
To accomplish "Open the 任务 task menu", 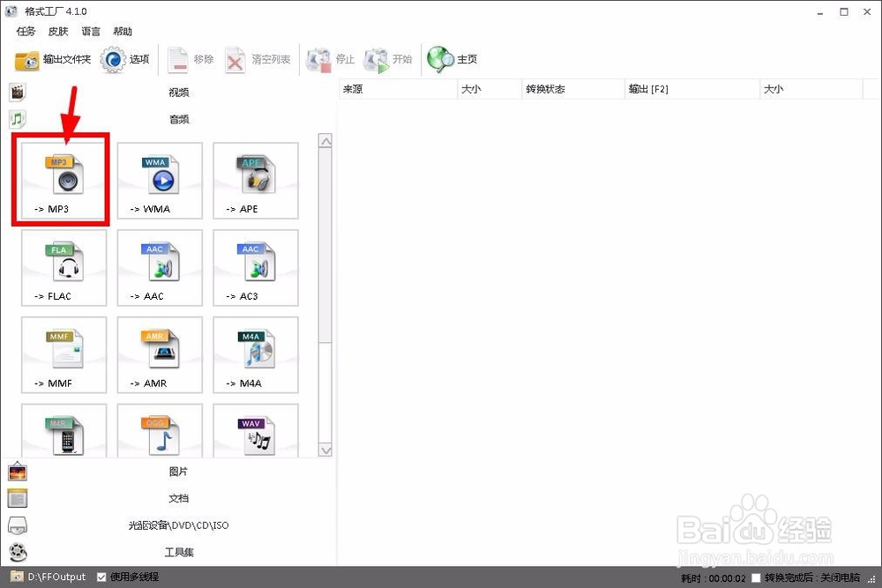I will (x=25, y=31).
